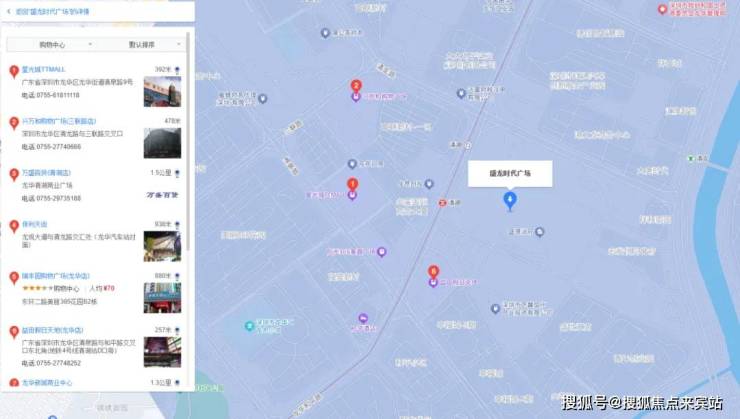Open the 880米 购物广场(龙华店) title link
Screen dimensions: 740x419
point(56,276)
